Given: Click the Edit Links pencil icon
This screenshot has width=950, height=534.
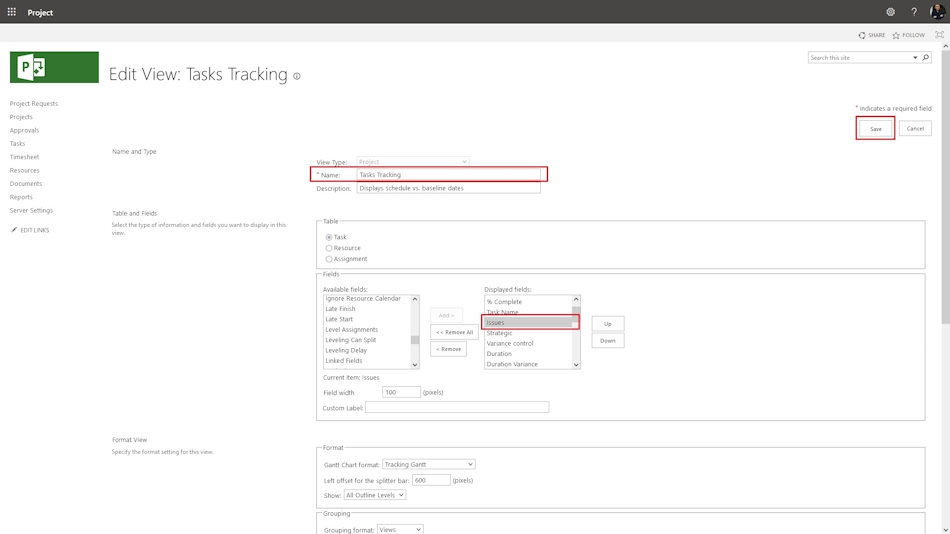Looking at the screenshot, I should (x=14, y=230).
